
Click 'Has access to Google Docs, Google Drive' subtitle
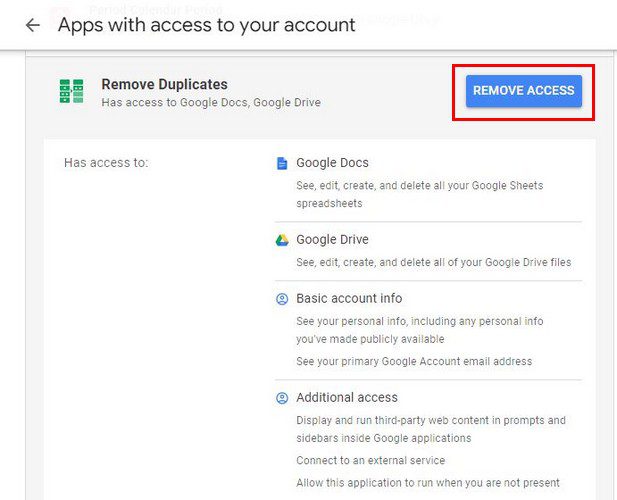coord(211,103)
